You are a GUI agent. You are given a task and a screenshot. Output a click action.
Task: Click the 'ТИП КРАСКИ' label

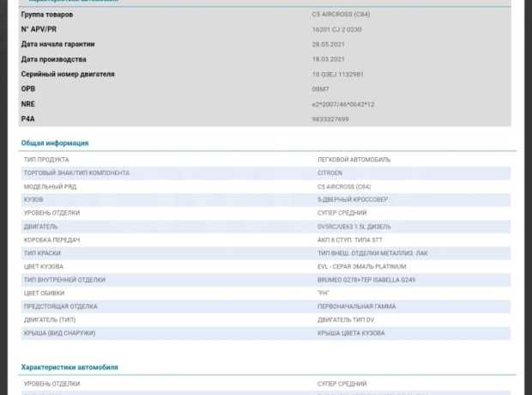click(x=42, y=253)
